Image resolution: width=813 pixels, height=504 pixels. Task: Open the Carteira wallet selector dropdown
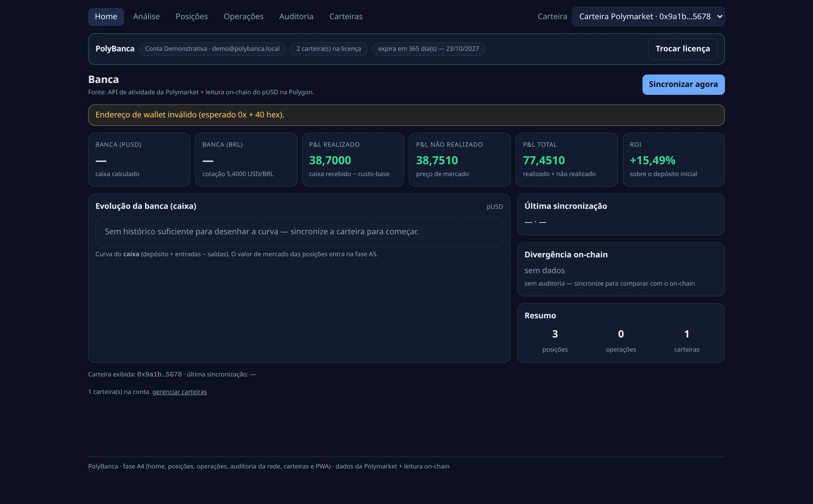coord(648,17)
